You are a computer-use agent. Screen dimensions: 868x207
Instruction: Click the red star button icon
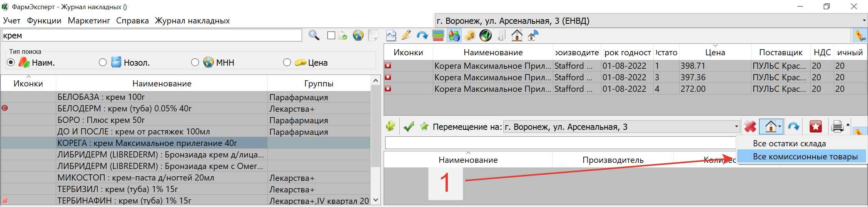tap(815, 127)
